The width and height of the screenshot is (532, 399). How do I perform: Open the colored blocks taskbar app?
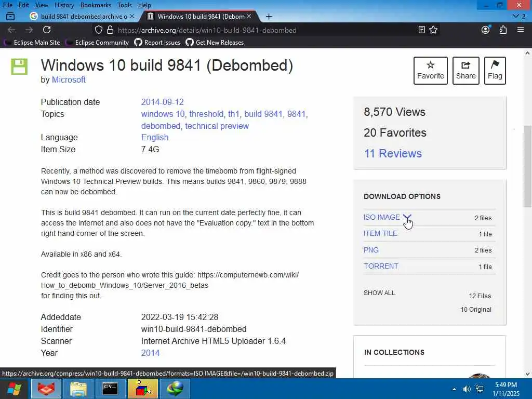(142, 389)
